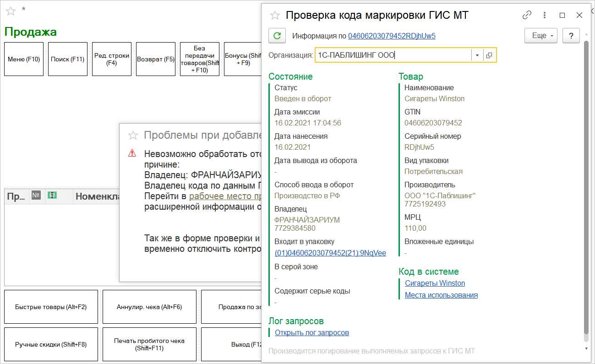Open the parent package code link
The image size is (595, 364).
(x=330, y=253)
